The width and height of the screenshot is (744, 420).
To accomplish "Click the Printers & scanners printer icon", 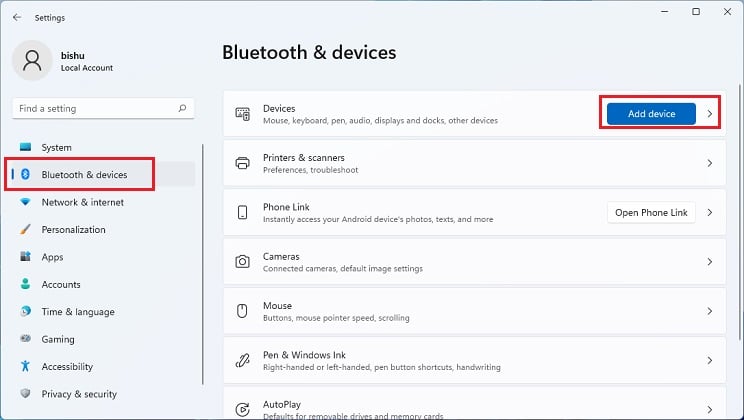I will point(242,163).
